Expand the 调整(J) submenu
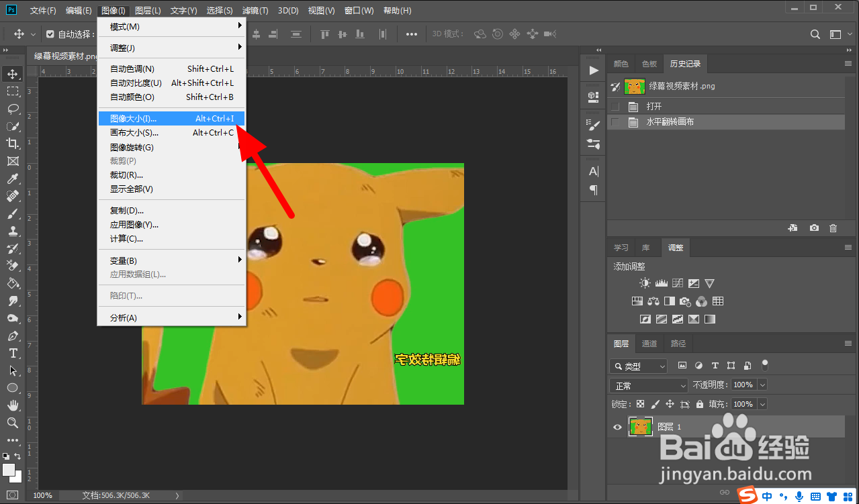Image resolution: width=859 pixels, height=504 pixels. (171, 48)
